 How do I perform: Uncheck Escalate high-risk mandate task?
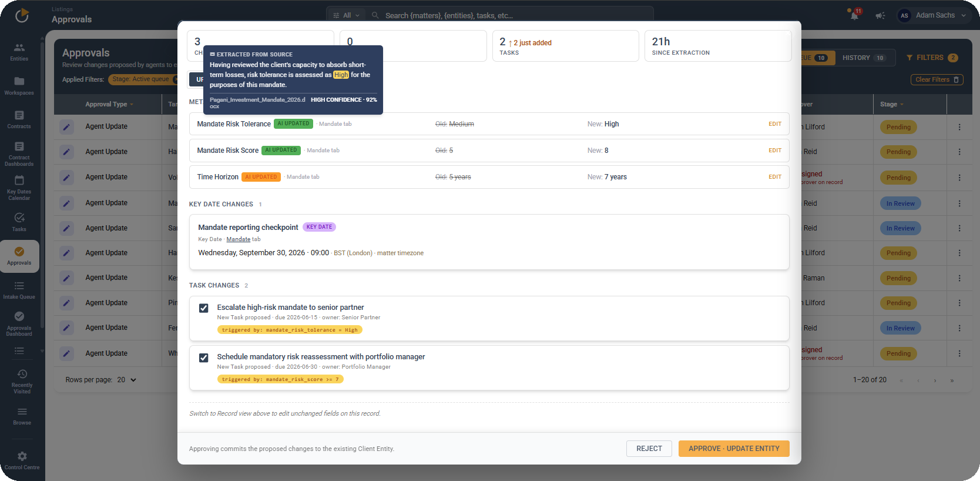coord(204,308)
